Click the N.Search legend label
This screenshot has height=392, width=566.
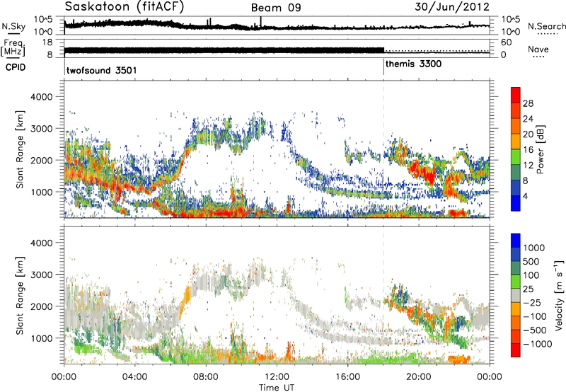click(546, 26)
